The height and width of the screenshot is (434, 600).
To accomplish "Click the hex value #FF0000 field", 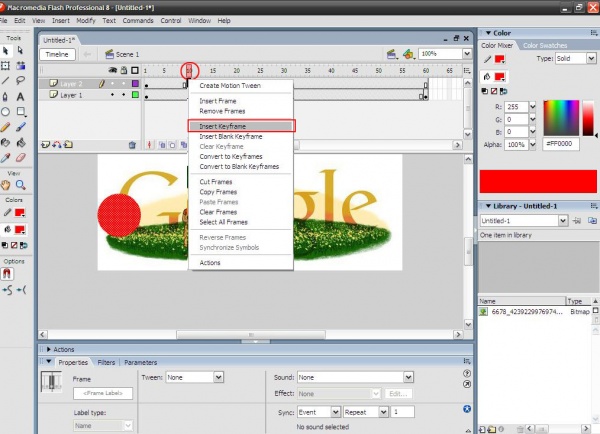I will [561, 144].
